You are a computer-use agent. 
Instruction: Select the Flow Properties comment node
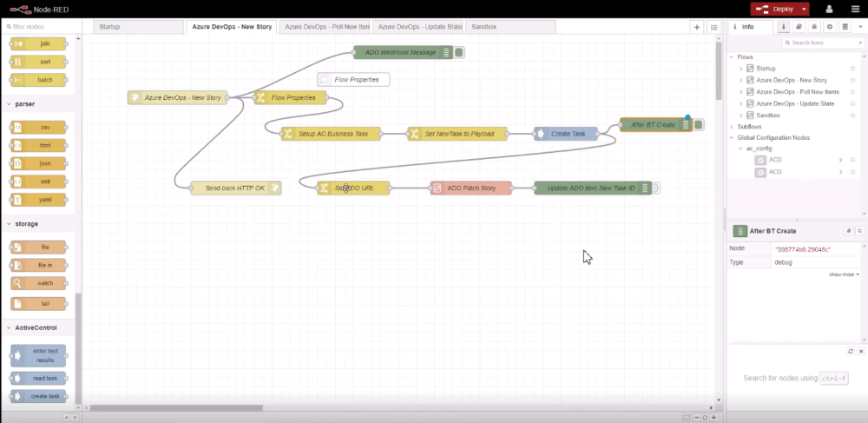pyautogui.click(x=353, y=80)
